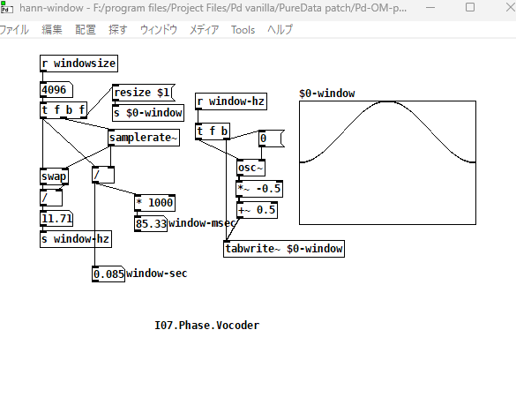Select the 'r window-hz' receive object
This screenshot has height=420, width=516.
click(x=231, y=101)
